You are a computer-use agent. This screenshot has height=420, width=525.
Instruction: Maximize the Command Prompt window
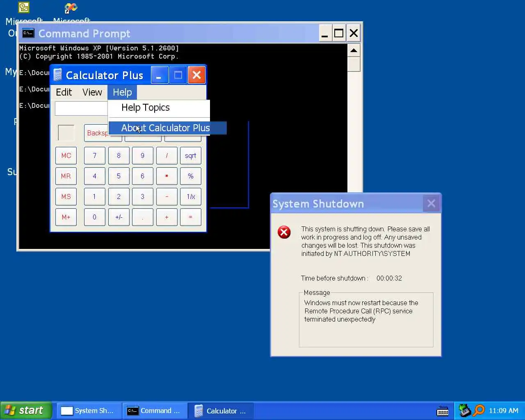339,33
